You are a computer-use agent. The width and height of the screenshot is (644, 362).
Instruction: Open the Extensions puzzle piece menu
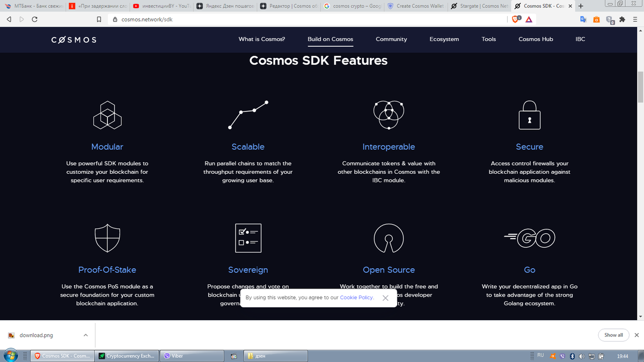point(622,19)
